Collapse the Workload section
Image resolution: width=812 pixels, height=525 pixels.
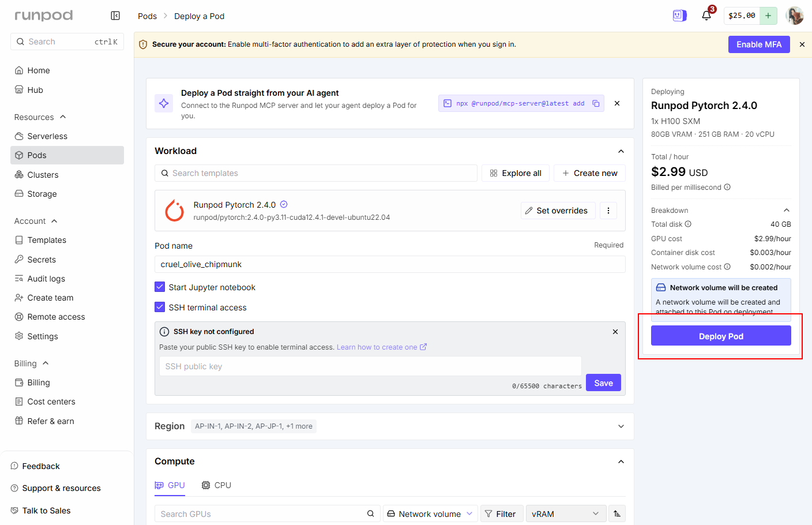(621, 151)
